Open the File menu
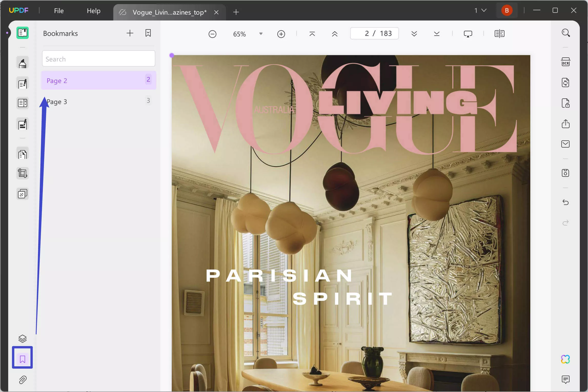The image size is (588, 392). click(x=58, y=11)
